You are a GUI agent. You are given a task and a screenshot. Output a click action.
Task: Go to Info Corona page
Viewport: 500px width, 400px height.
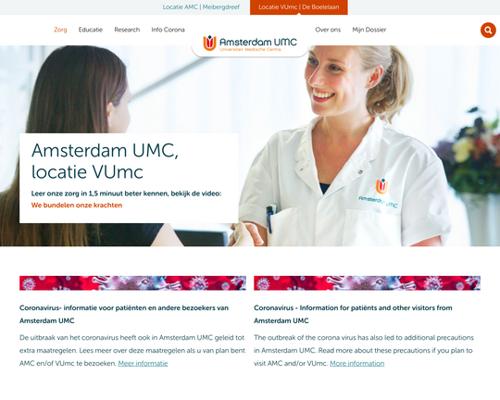pos(168,30)
